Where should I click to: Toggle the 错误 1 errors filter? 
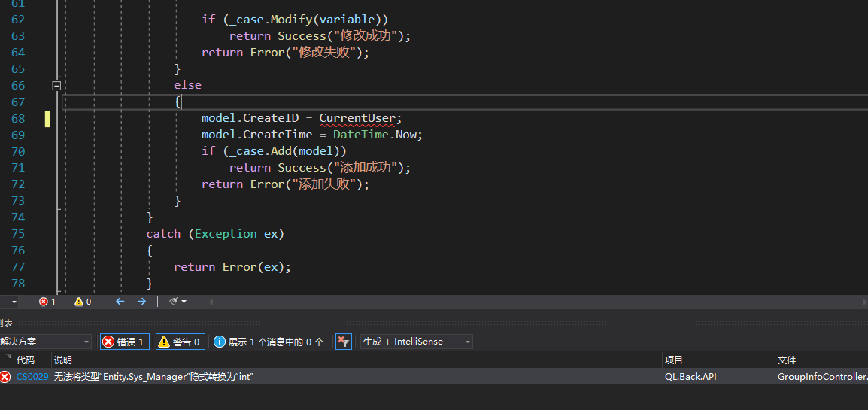[x=125, y=342]
